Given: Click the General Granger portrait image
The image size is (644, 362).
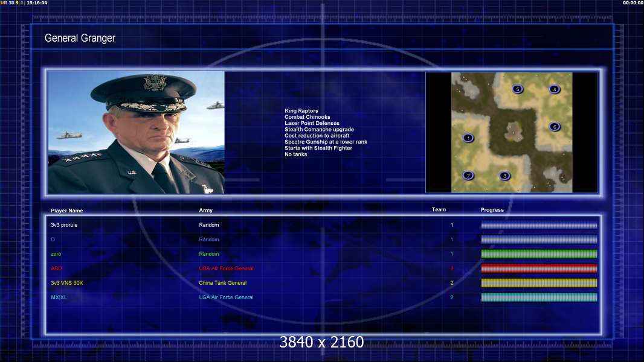Looking at the screenshot, I should (137, 132).
